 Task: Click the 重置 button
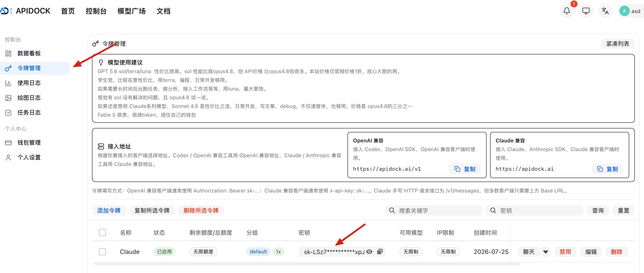[x=624, y=210]
